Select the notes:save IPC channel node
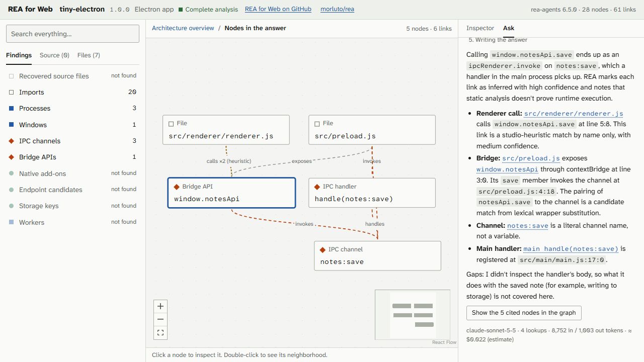 coord(377,255)
